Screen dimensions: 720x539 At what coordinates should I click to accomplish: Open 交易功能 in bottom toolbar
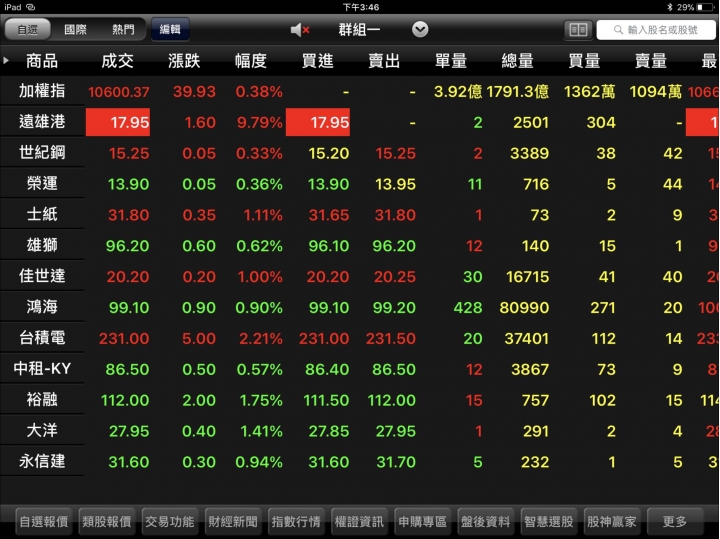[170, 522]
